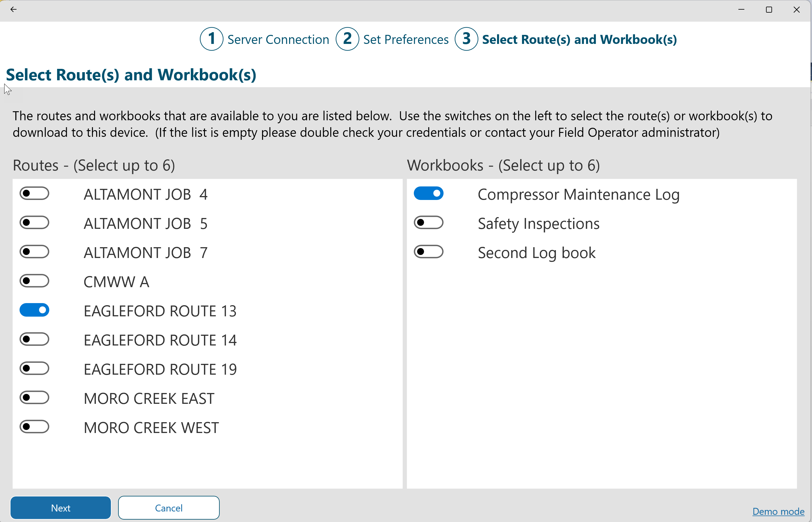
Task: Turn off Compressor Maintenance Log workbook
Action: 429,194
